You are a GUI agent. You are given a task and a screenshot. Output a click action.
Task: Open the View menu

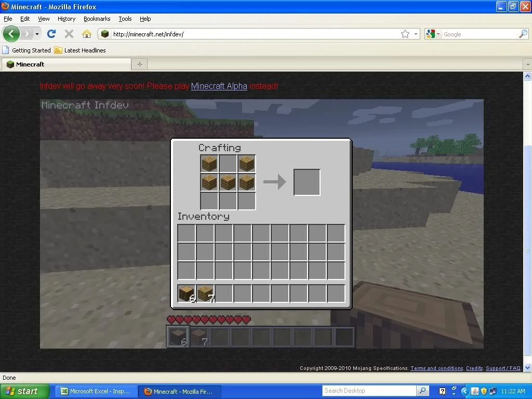(x=44, y=19)
